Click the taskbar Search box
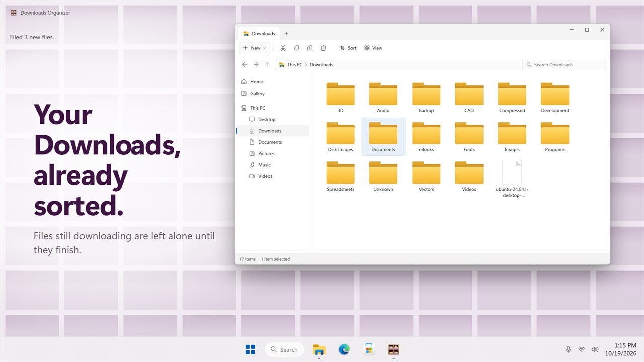 pos(284,349)
